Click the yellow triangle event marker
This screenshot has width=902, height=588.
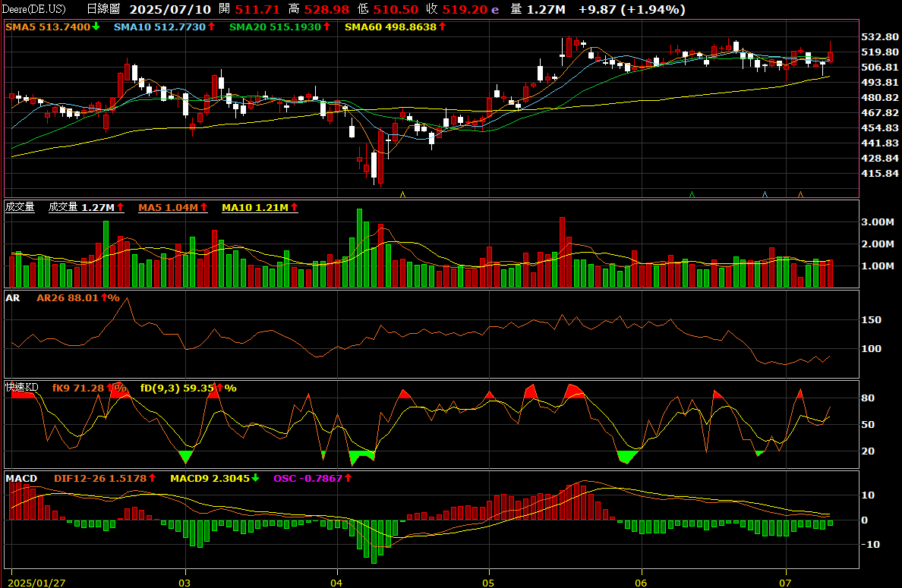pos(402,194)
